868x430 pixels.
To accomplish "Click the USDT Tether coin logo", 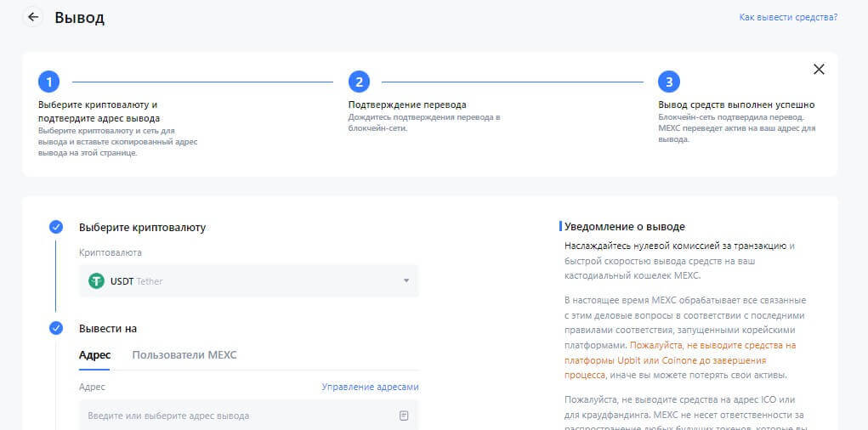I will [96, 280].
